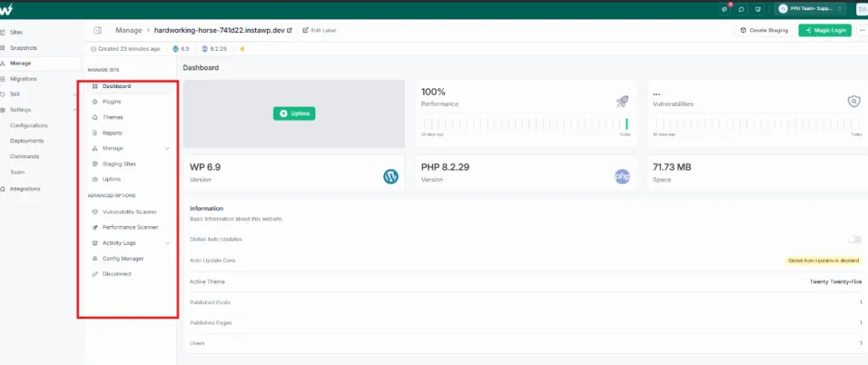The height and width of the screenshot is (365, 868).
Task: Click the shield search icon on Vulnerabilities card
Action: pos(854,102)
